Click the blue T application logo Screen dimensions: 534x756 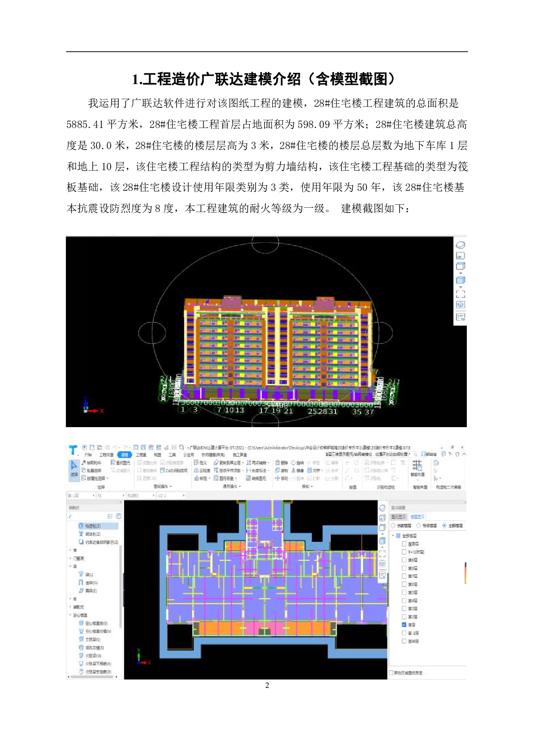coord(73,450)
